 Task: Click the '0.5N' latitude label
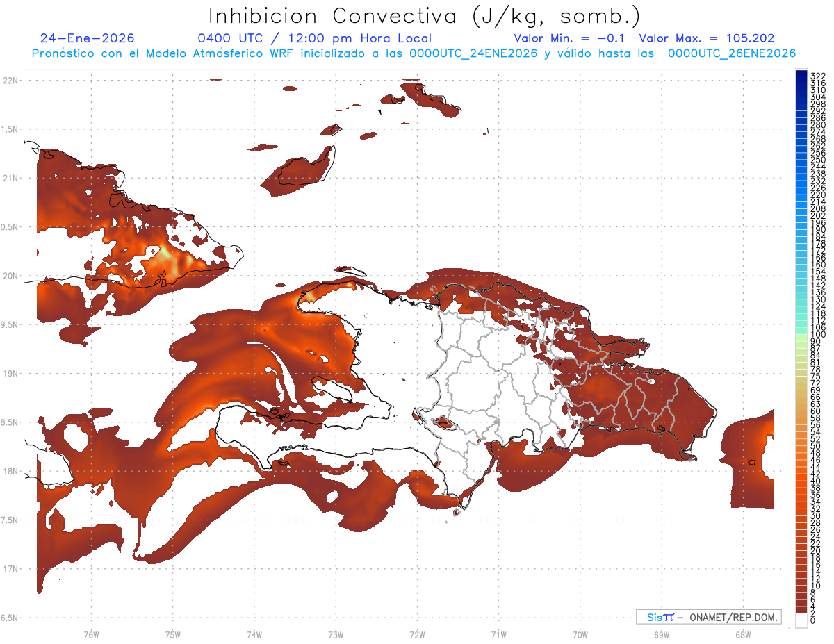tap(10, 227)
